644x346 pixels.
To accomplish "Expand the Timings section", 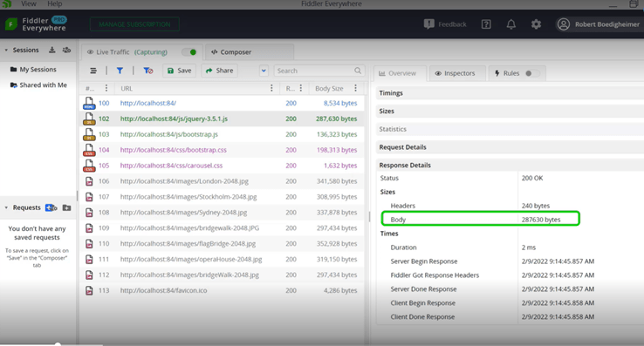I will pos(510,93).
